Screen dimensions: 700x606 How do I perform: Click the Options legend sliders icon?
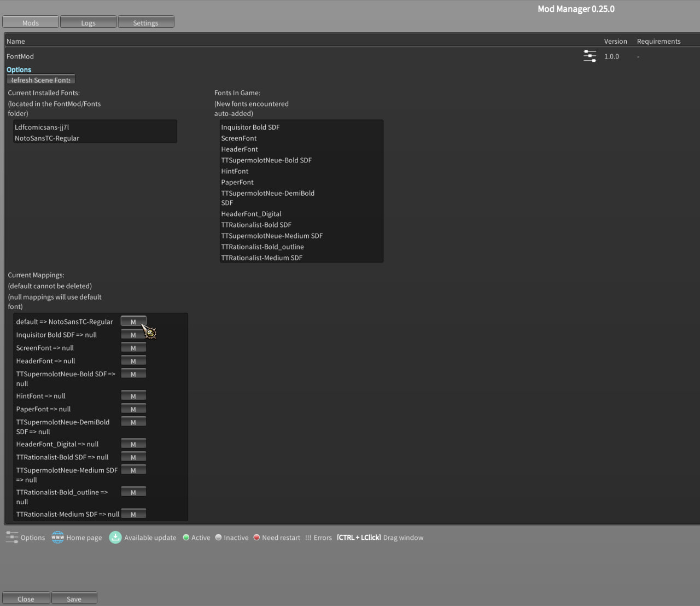tap(12, 538)
